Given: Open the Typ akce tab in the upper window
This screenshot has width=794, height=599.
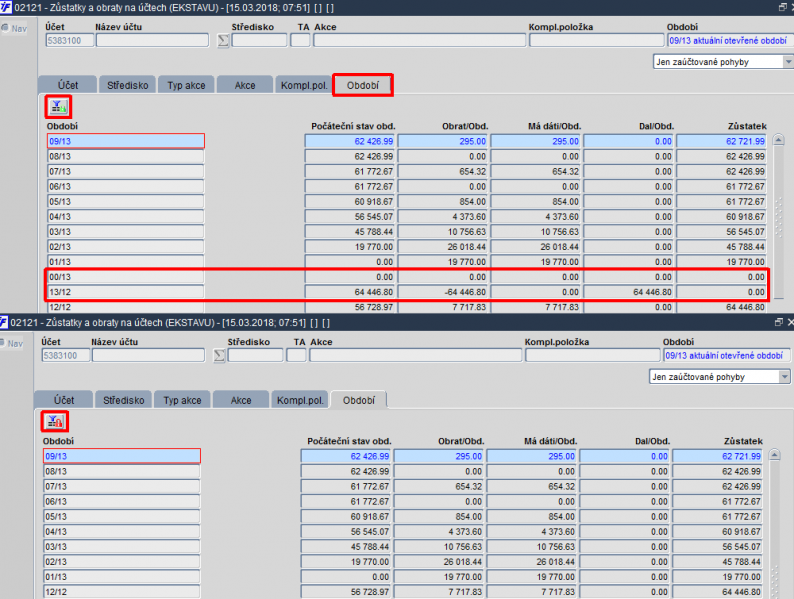Looking at the screenshot, I should point(186,85).
